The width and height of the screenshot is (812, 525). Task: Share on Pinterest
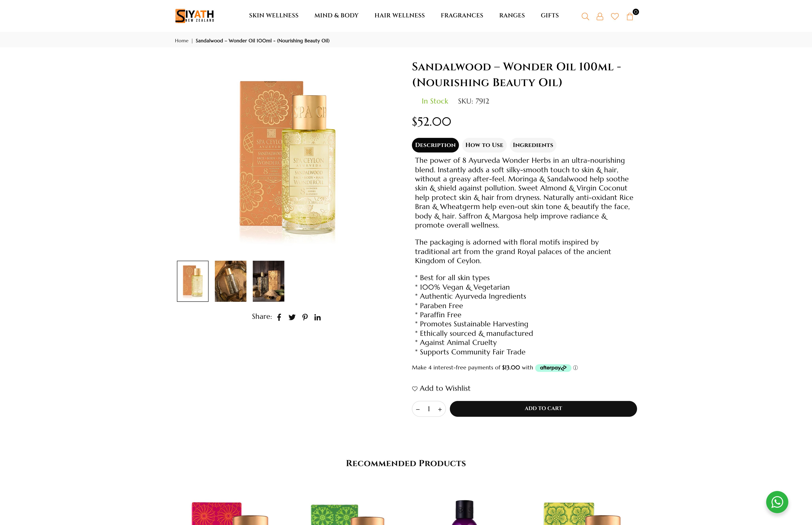[305, 317]
